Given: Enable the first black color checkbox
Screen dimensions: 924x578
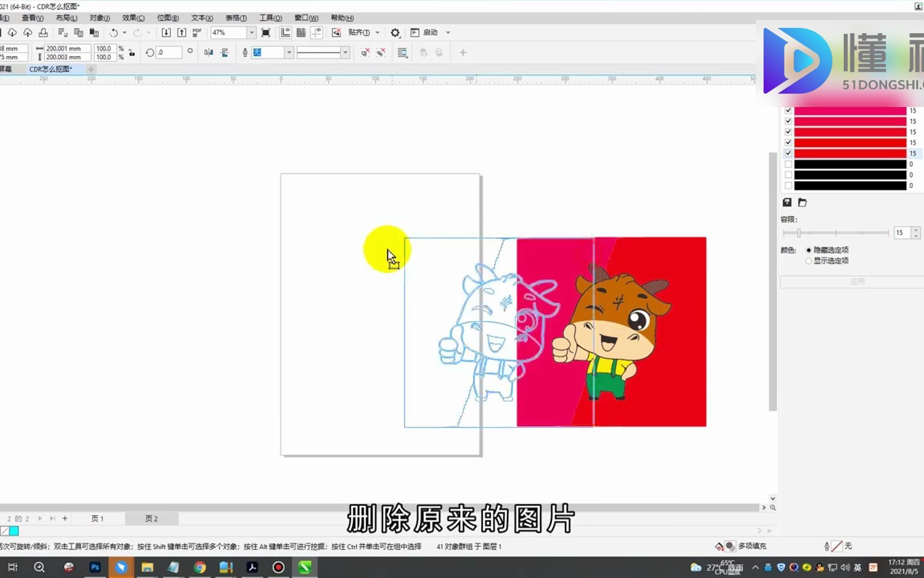Looking at the screenshot, I should [x=788, y=164].
